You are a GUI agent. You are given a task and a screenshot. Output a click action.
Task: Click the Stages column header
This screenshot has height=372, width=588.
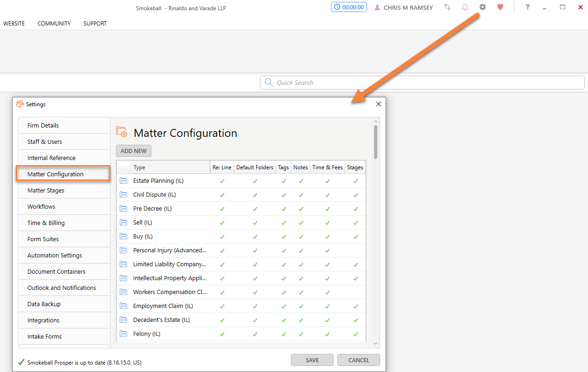click(355, 167)
